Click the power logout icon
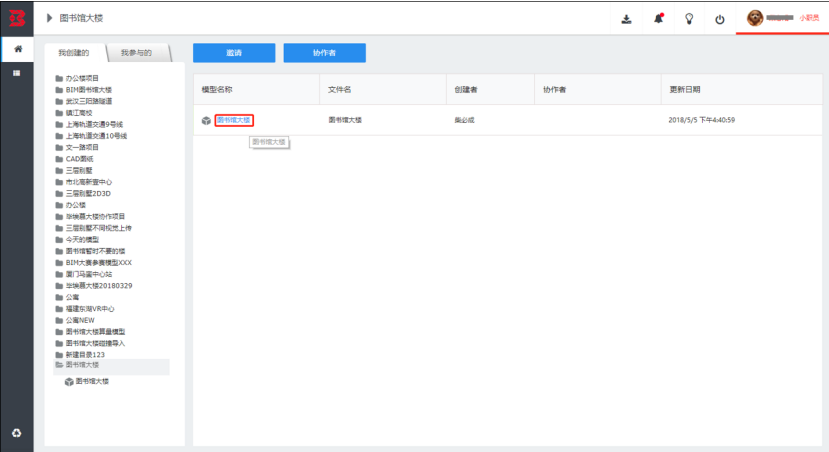 720,20
